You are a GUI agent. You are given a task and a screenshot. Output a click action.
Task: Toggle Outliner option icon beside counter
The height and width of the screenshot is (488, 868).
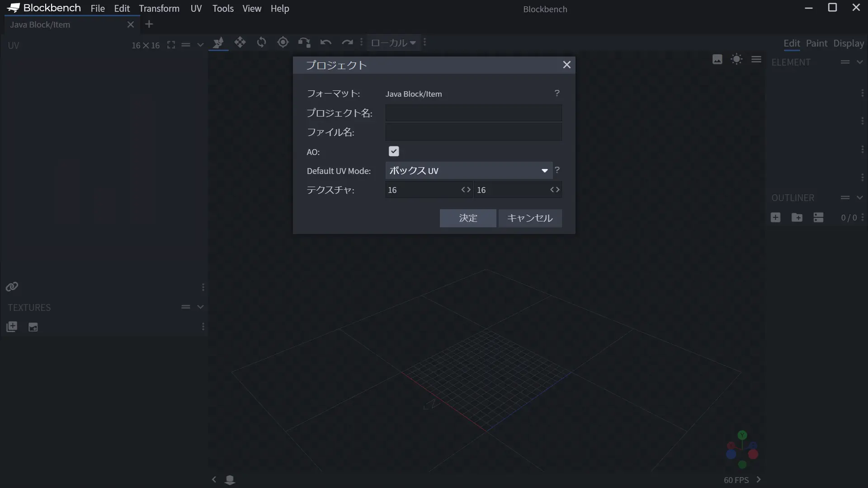point(818,218)
